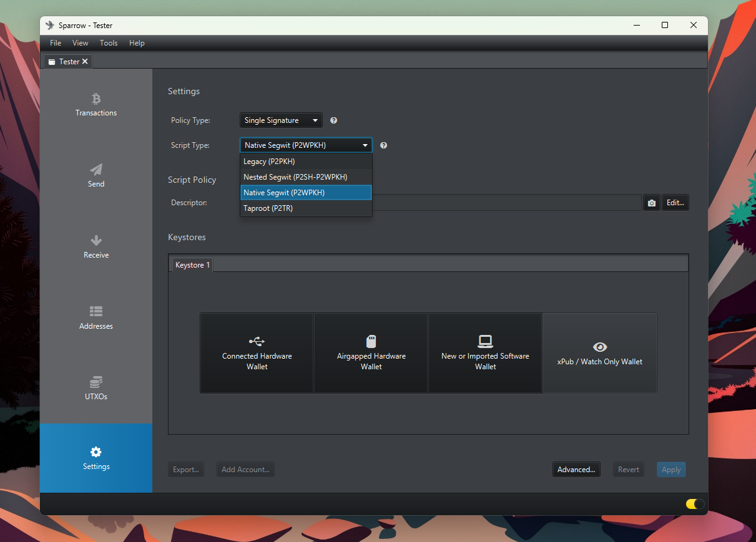Click the Policy Type help icon
The image size is (756, 542).
(x=334, y=120)
